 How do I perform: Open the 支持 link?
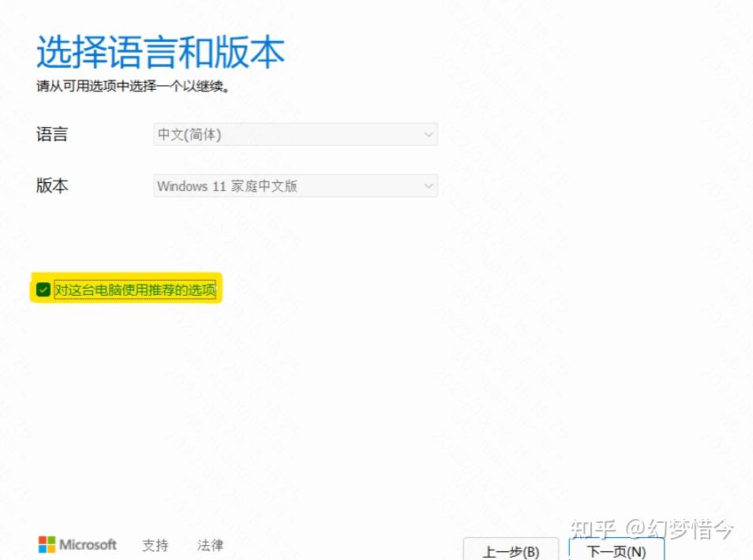point(155,545)
